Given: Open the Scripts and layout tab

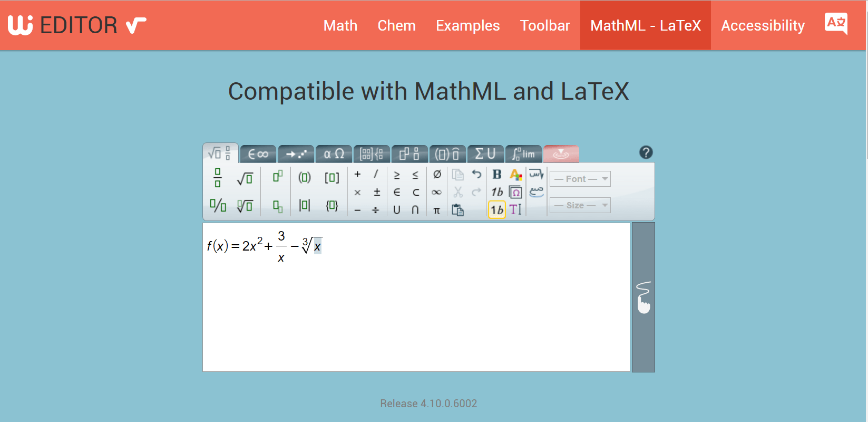Looking at the screenshot, I should [x=409, y=154].
